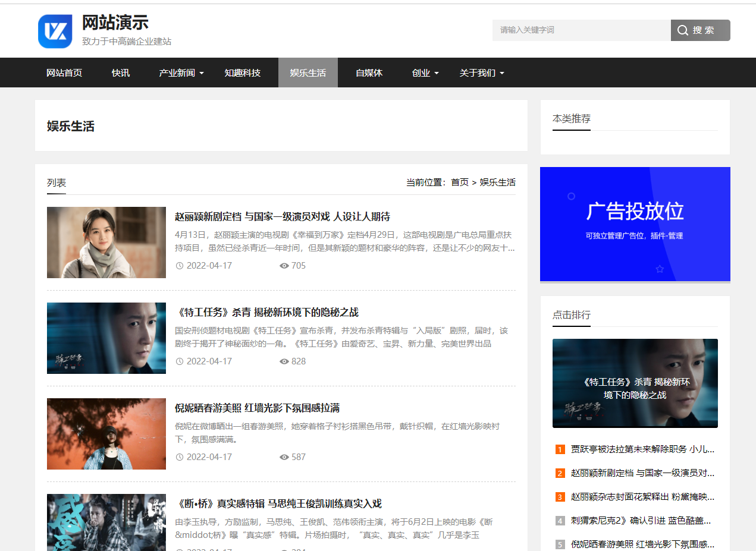Open the 快讯 navigation item
Viewport: 756px width, 551px height.
coord(121,73)
